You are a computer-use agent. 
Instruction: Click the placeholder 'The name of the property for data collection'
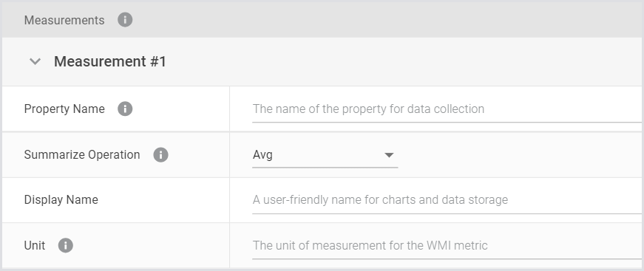pos(368,109)
